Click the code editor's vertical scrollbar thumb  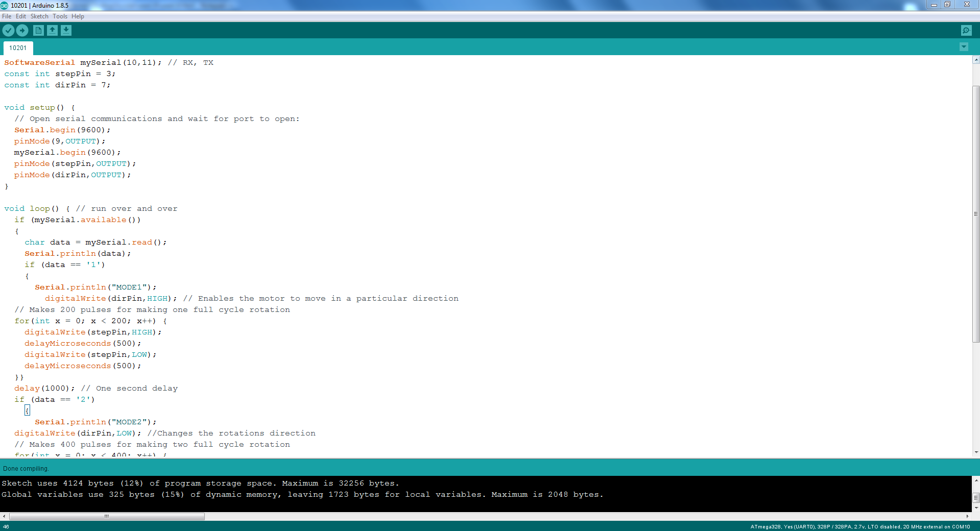click(976, 214)
